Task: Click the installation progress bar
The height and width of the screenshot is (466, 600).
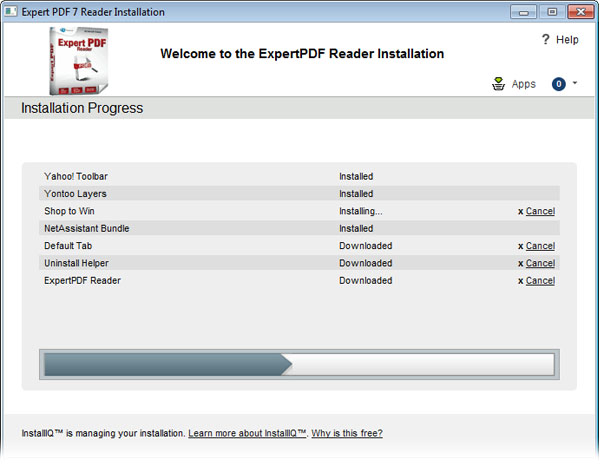Action: [x=299, y=364]
